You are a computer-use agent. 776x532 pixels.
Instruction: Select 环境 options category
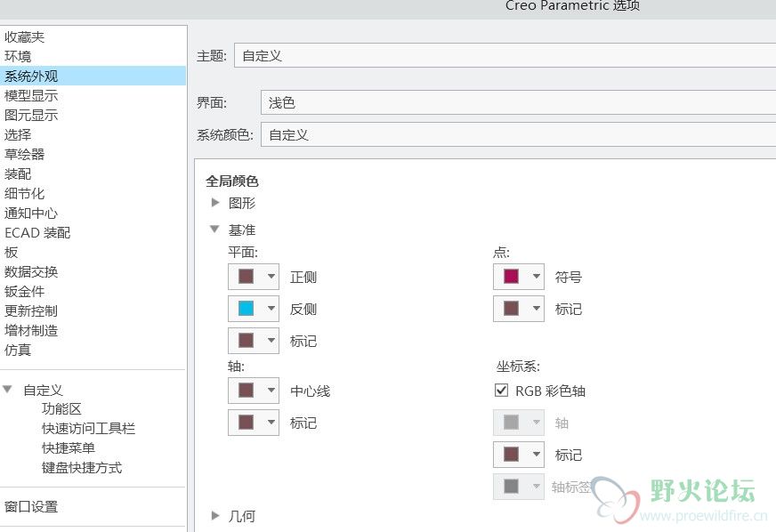pos(18,56)
